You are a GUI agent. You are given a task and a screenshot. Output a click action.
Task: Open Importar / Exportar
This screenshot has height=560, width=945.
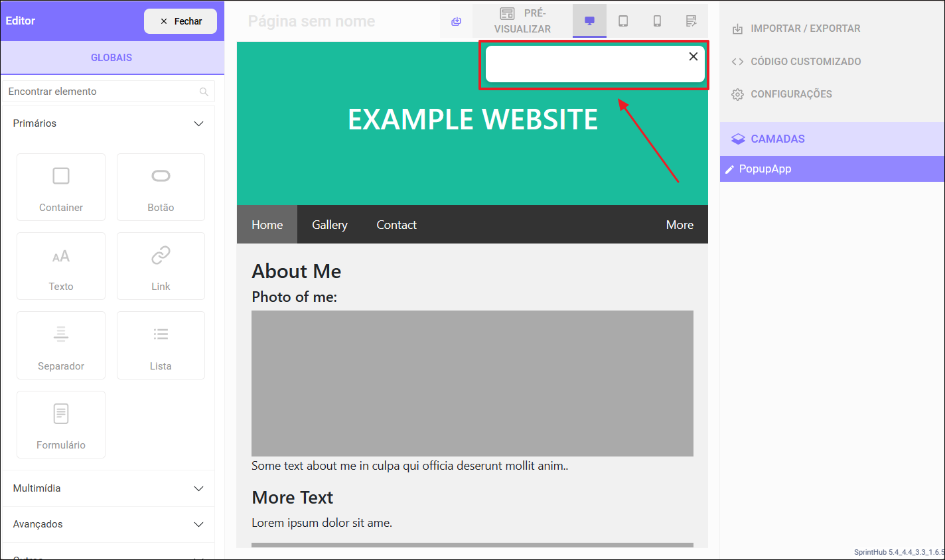[x=804, y=29]
